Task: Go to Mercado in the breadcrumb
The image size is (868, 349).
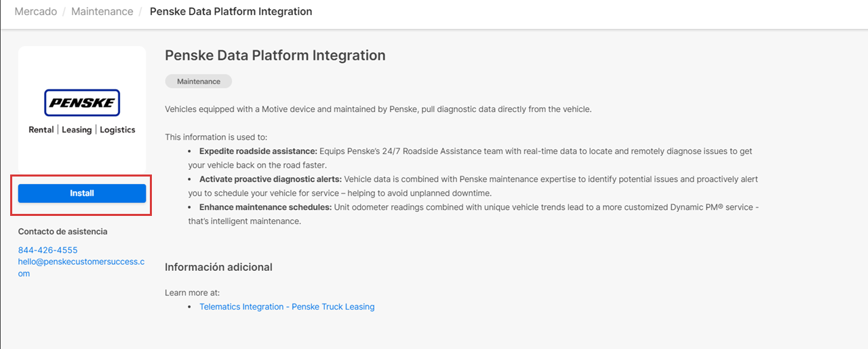Action: click(35, 12)
